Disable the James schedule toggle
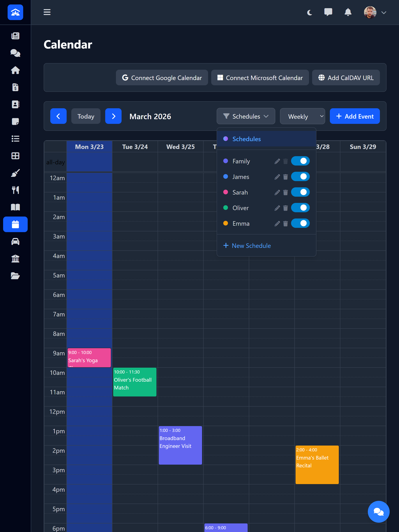 pos(300,177)
